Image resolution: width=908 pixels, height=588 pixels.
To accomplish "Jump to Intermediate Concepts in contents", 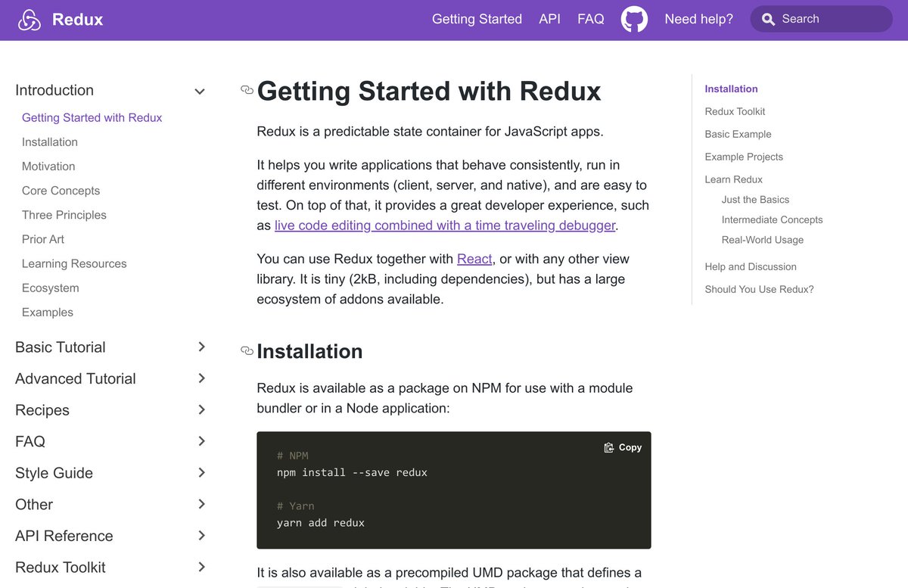I will (772, 219).
